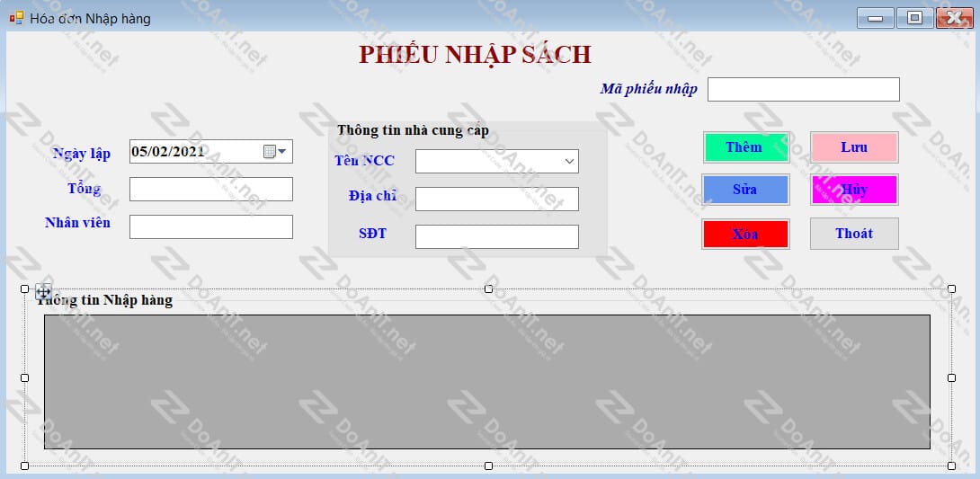The height and width of the screenshot is (479, 980).
Task: Click the red Xóa button
Action: click(745, 235)
